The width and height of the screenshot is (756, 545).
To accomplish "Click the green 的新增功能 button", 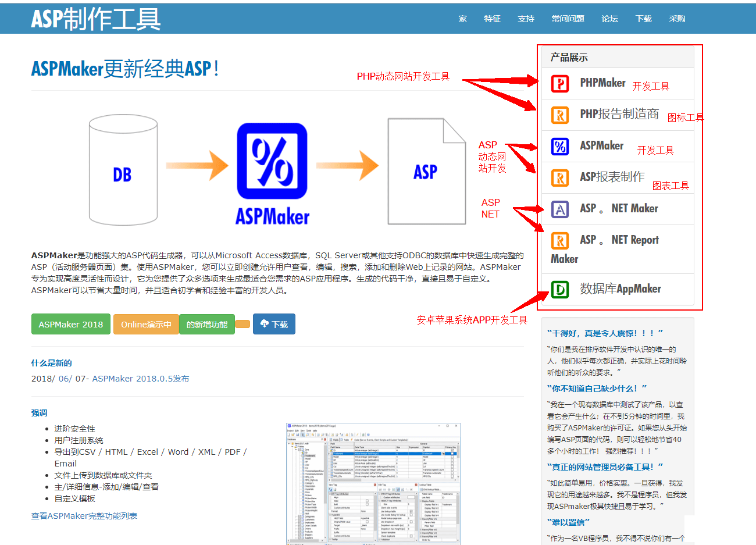I will 207,324.
